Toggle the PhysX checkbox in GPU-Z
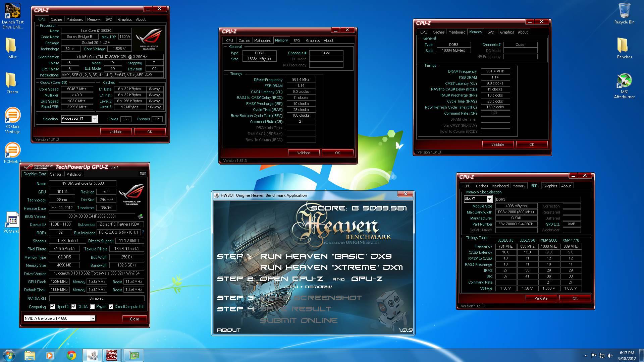The image size is (644, 362). click(93, 307)
